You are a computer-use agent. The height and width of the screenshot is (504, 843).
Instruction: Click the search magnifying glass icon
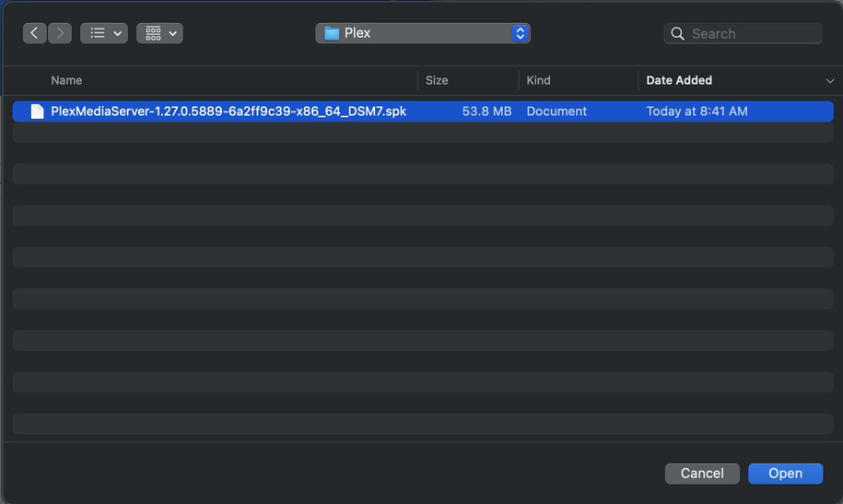(678, 34)
